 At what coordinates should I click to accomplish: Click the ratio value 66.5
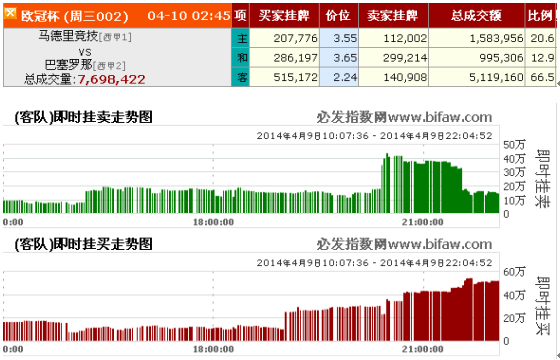click(x=542, y=77)
